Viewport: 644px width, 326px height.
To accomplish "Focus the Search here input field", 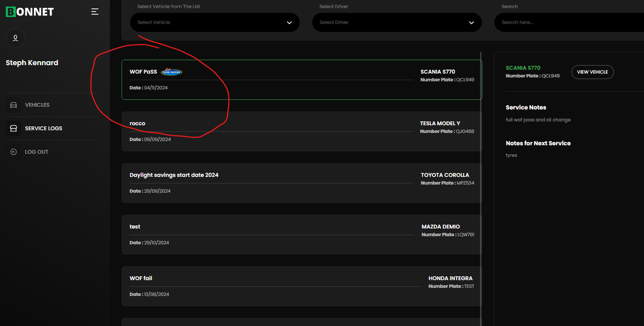I will coord(567,22).
